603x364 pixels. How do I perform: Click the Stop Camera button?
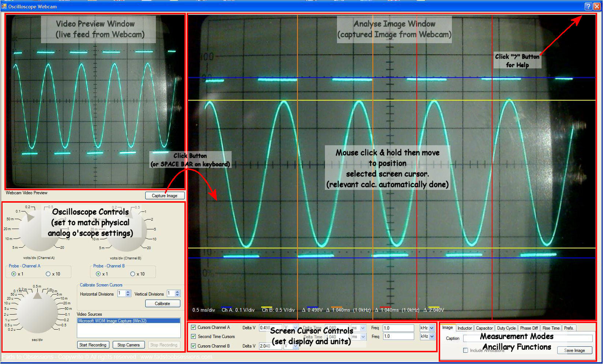128,345
